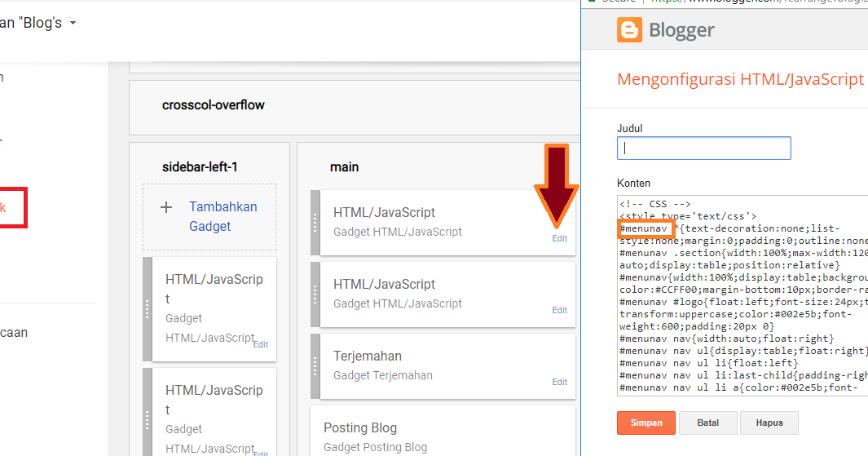This screenshot has width=868, height=456.
Task: Click the <!-- CSS --> comment line in Konten
Action: 655,204
